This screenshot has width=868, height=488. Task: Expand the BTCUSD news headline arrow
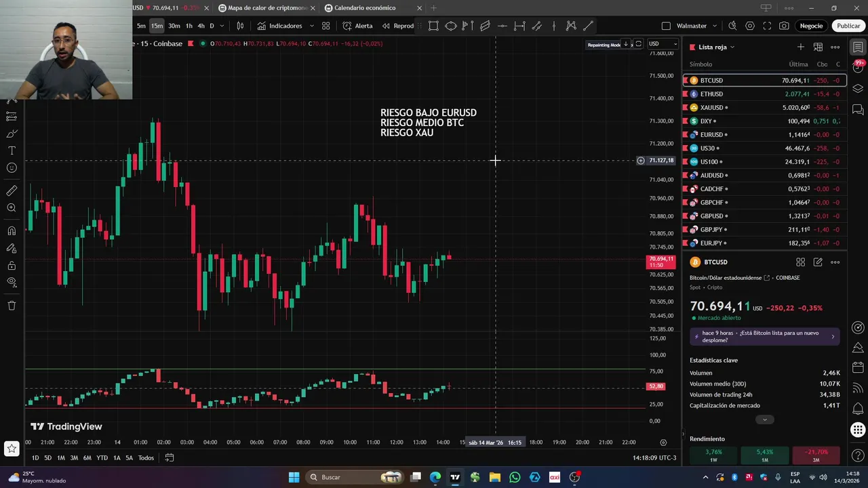point(833,336)
